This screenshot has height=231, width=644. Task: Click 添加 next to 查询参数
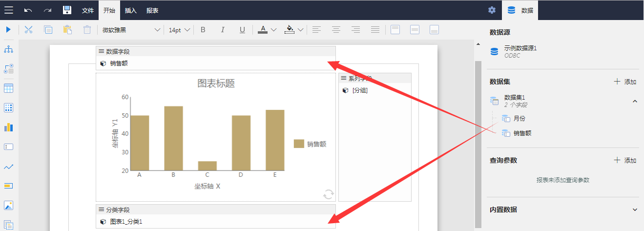click(625, 160)
